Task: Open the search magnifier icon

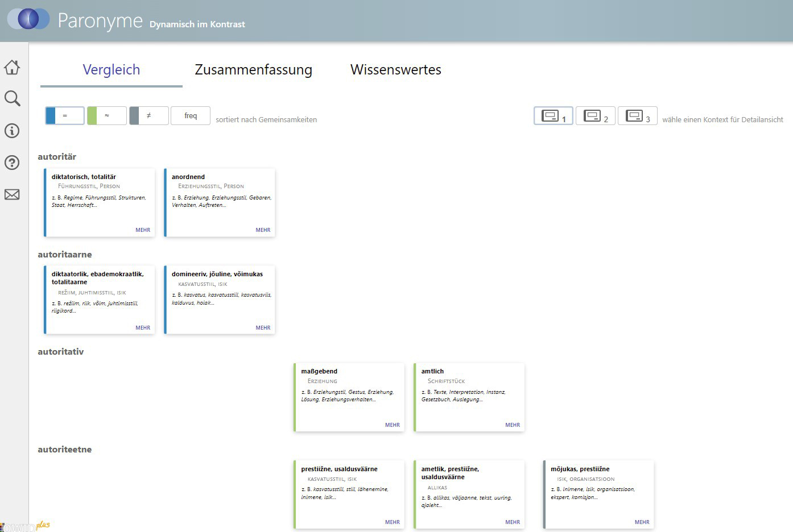Action: tap(12, 98)
